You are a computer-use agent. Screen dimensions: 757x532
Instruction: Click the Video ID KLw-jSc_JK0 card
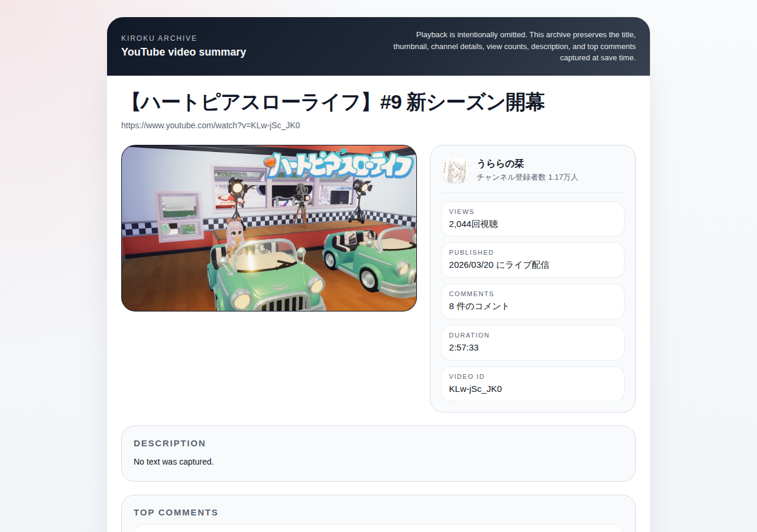point(533,384)
